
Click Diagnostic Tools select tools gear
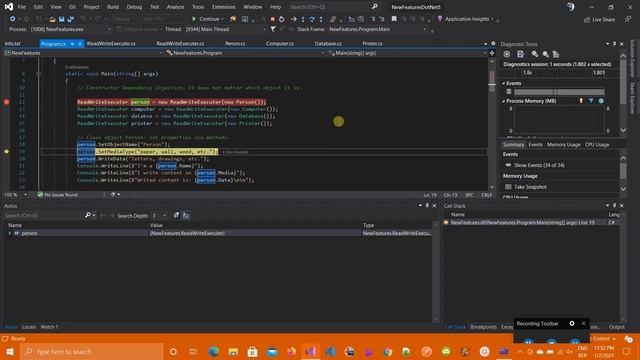pos(507,54)
